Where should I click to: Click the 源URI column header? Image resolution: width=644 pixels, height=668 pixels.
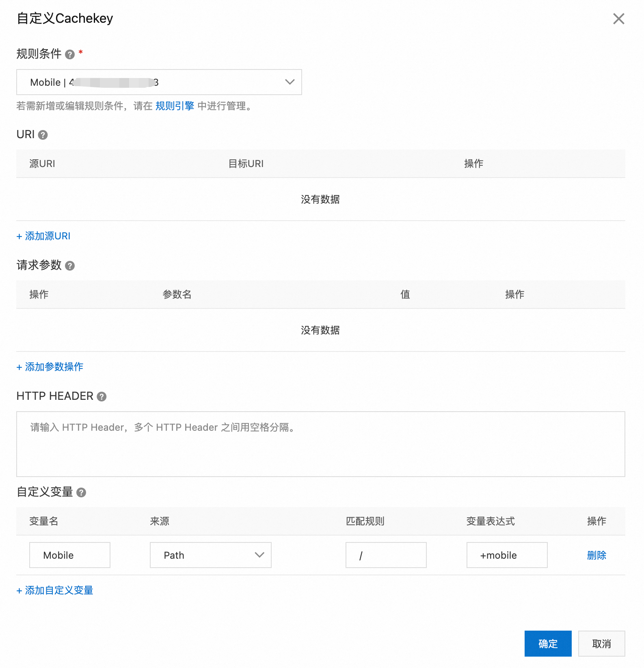click(42, 164)
